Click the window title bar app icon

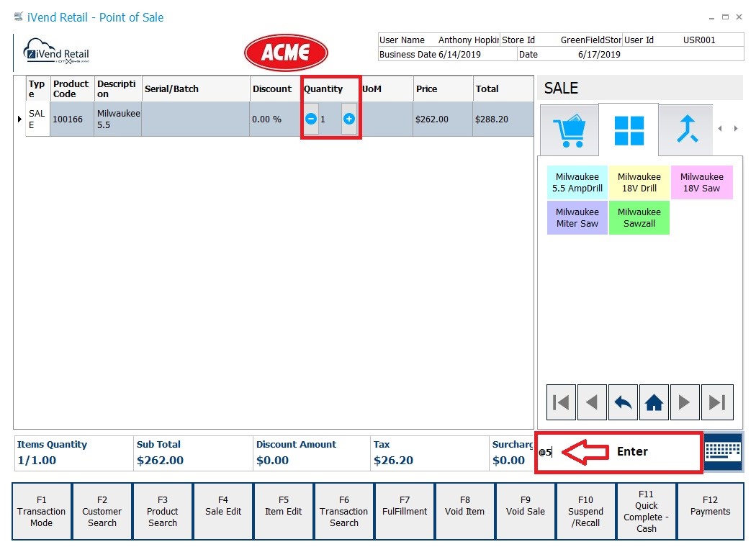pyautogui.click(x=19, y=17)
